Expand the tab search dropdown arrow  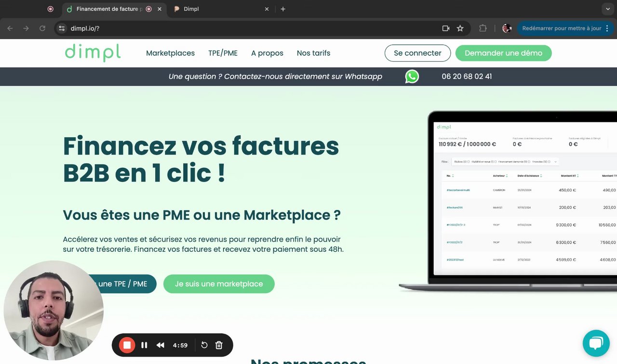(x=607, y=9)
